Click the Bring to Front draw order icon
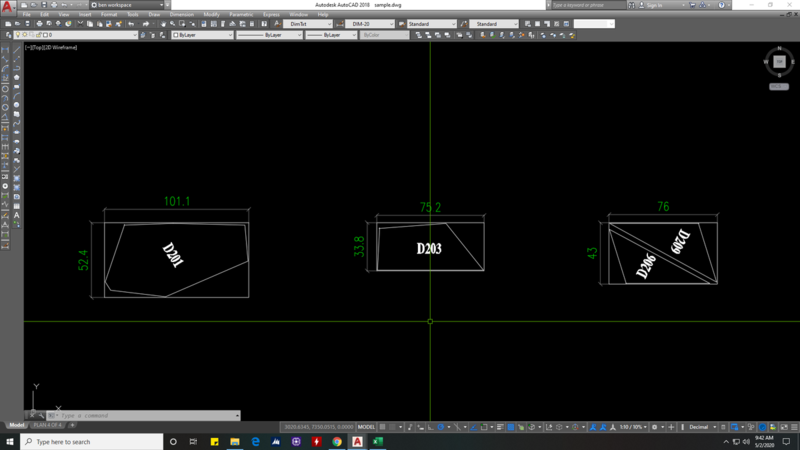800x450 pixels. point(418,35)
